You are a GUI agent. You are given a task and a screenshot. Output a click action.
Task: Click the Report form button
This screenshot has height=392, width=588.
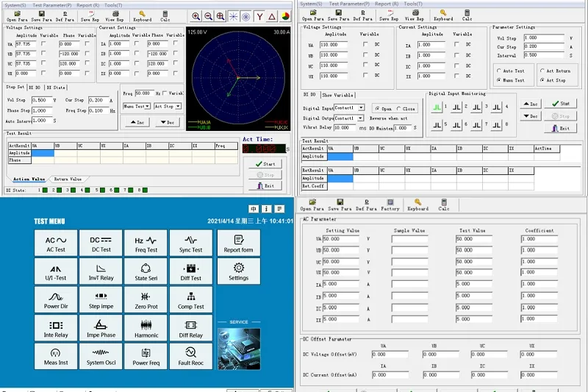(x=238, y=243)
